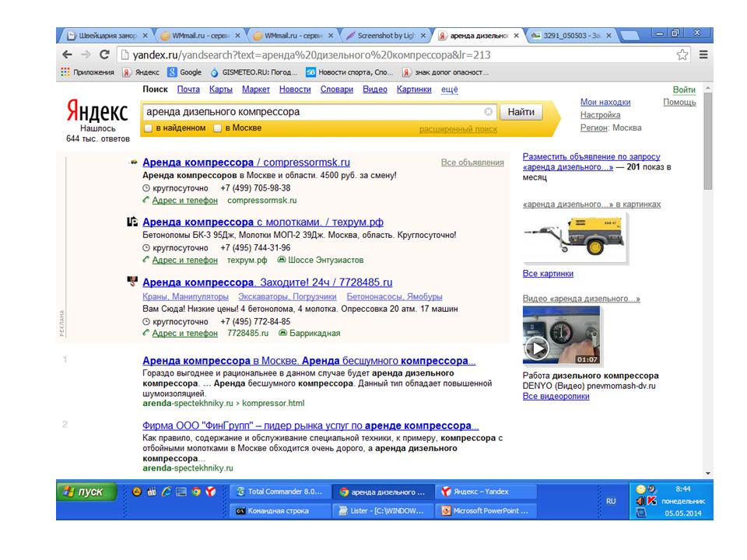Click the Пуск start button

(86, 492)
